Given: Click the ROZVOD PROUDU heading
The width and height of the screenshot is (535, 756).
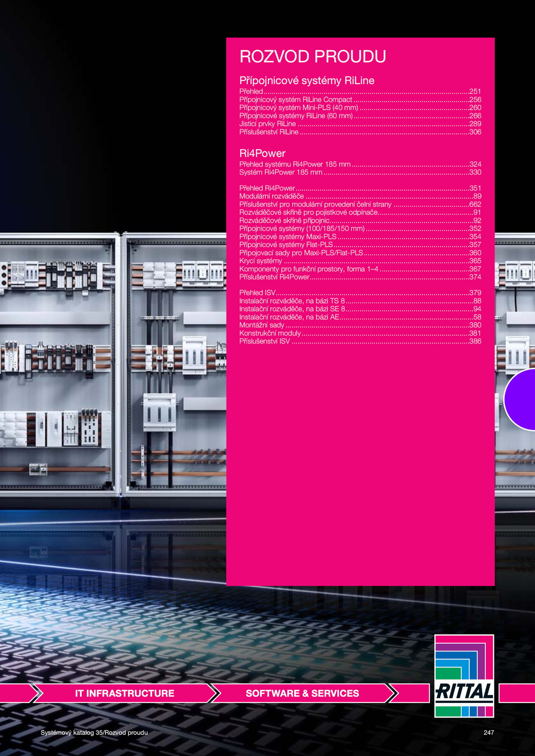Looking at the screenshot, I should click(313, 56).
